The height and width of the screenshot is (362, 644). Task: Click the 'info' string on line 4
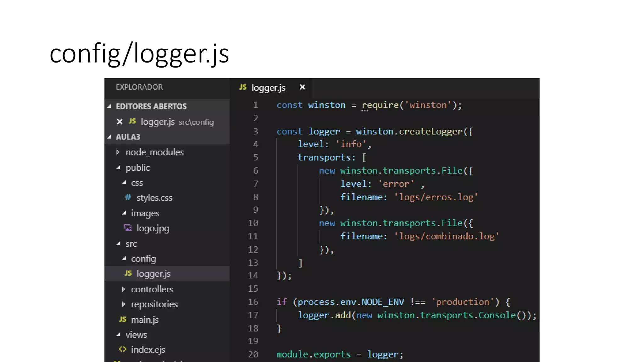pyautogui.click(x=351, y=144)
